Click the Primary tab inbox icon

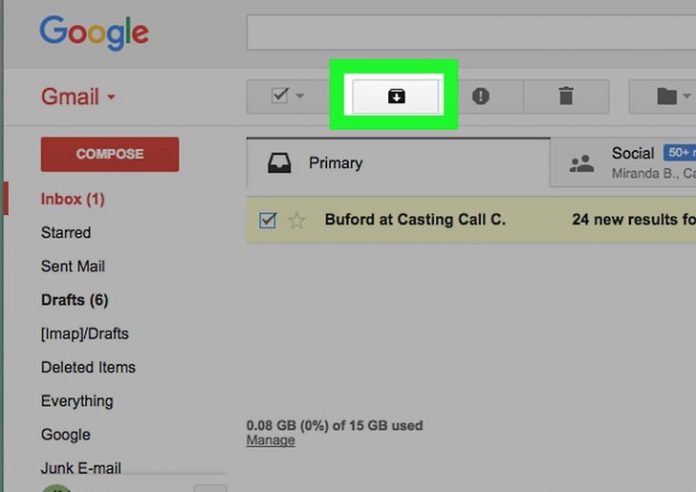pyautogui.click(x=280, y=163)
